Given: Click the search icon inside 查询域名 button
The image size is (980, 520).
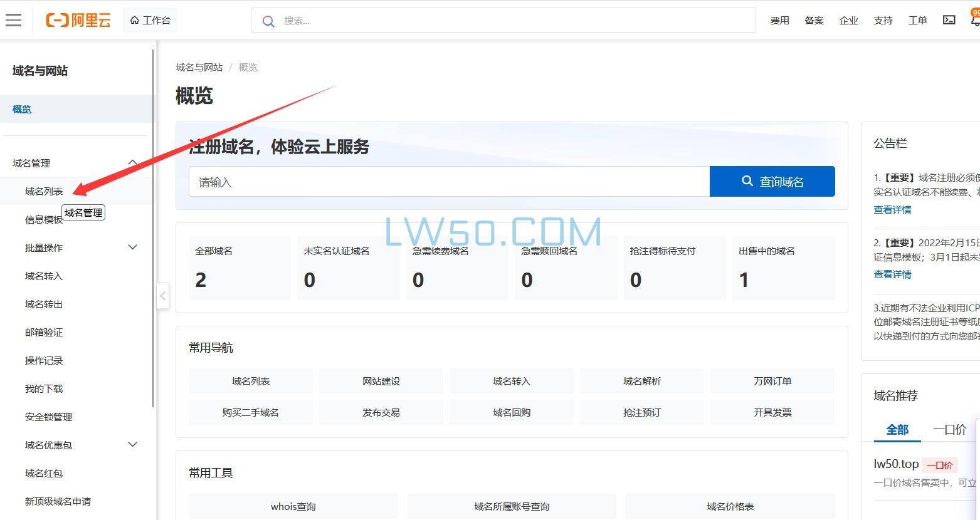Looking at the screenshot, I should click(x=747, y=181).
